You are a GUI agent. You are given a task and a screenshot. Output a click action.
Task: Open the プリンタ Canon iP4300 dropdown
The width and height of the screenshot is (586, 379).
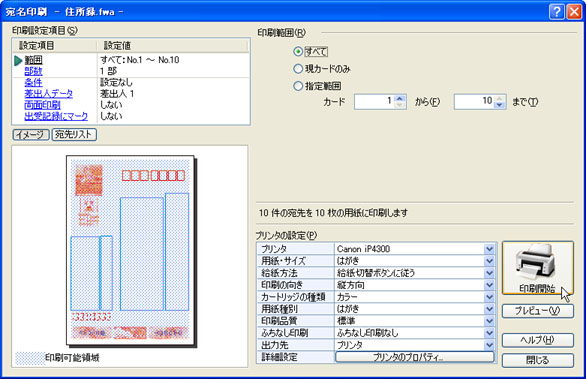tap(489, 249)
